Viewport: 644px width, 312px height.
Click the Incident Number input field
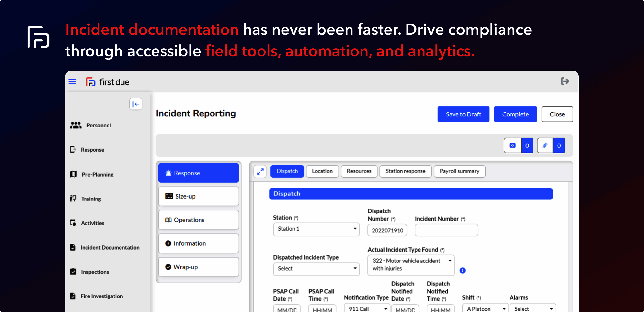(446, 230)
